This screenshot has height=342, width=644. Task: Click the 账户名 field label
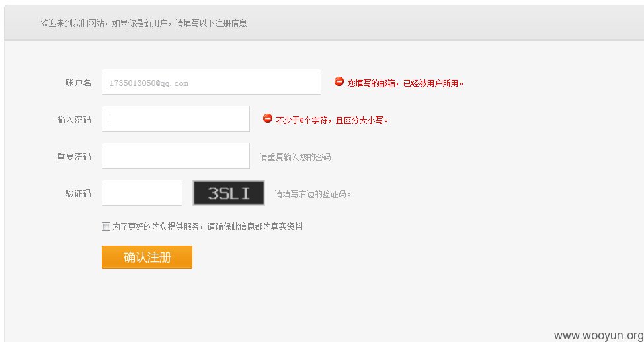coord(78,83)
